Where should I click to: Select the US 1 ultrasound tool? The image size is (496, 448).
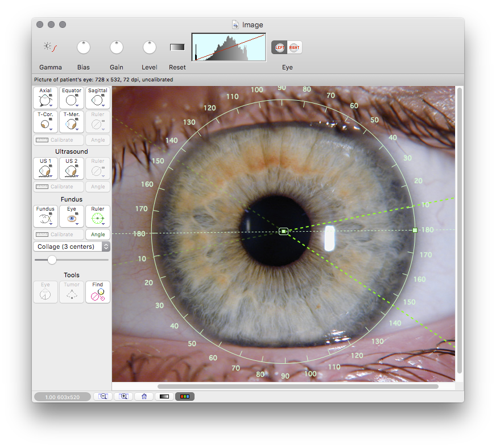(45, 168)
